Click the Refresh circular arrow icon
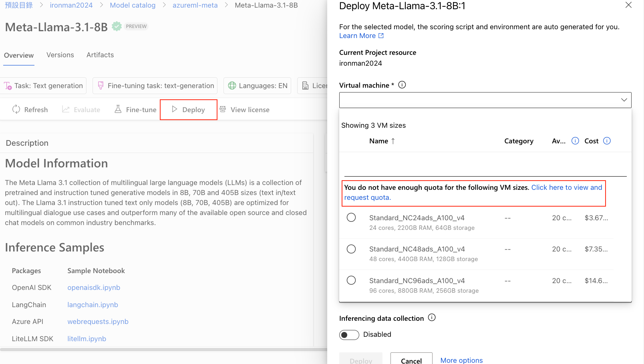Screen dimensions: 644x364 click(x=16, y=109)
